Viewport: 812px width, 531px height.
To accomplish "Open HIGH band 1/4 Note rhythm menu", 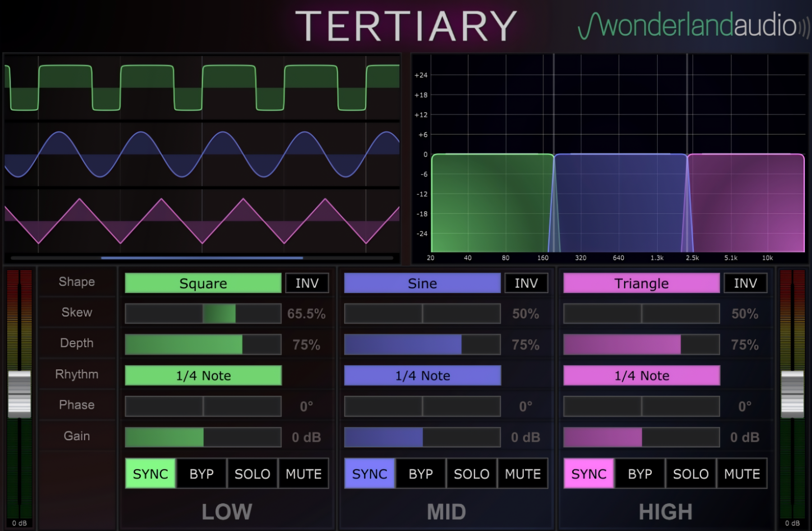I will 641,375.
